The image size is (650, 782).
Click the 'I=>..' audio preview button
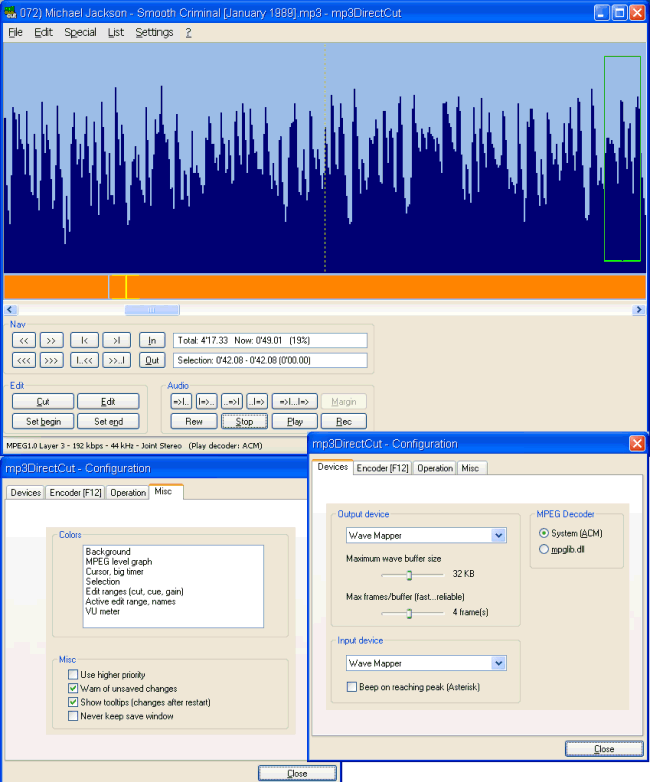click(206, 401)
